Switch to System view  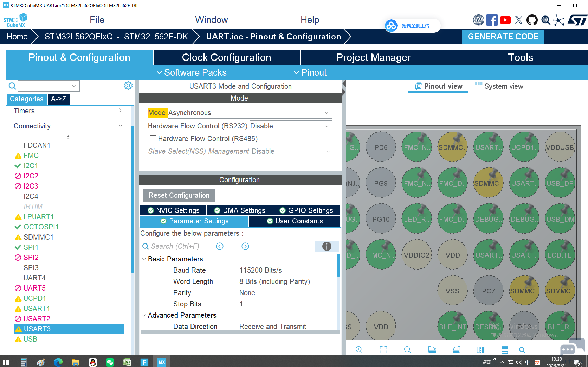[x=499, y=86]
